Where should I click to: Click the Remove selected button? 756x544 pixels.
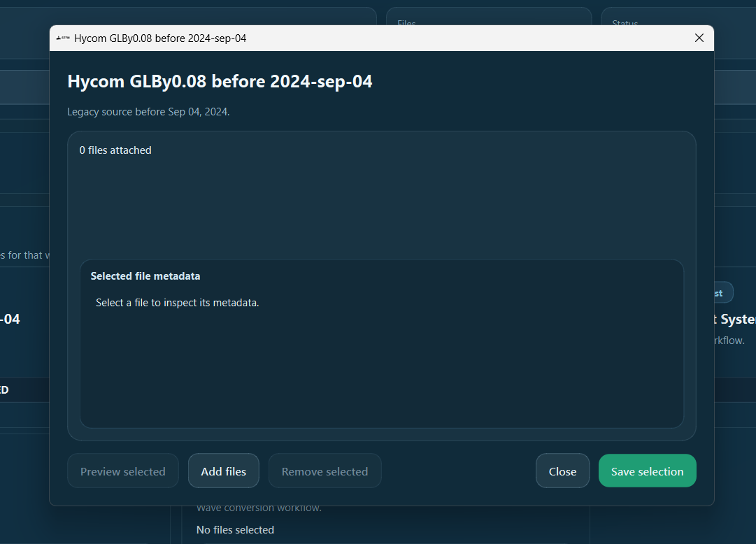324,471
